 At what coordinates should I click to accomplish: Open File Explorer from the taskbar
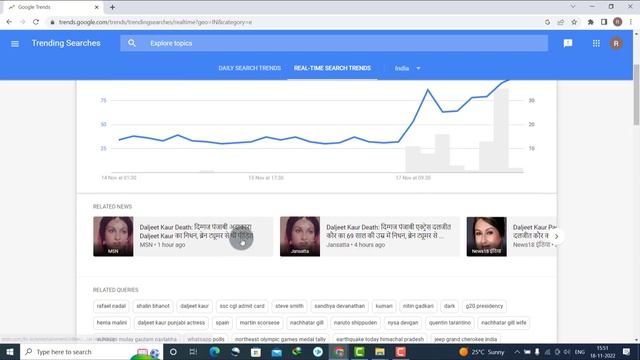click(x=380, y=352)
